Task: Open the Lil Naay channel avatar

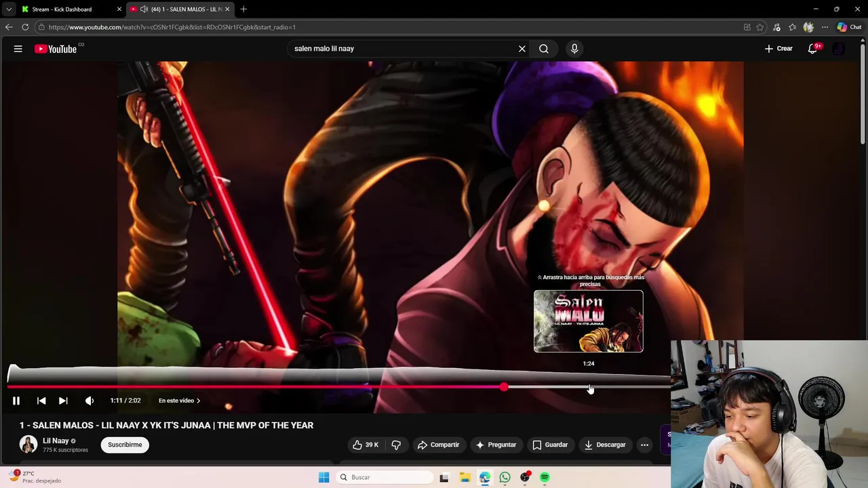Action: (x=28, y=445)
